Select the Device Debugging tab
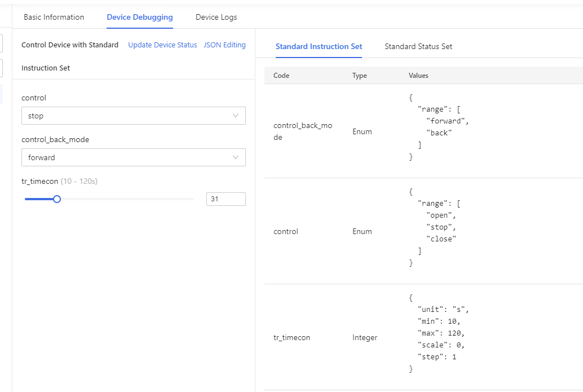The height and width of the screenshot is (392, 583). pyautogui.click(x=139, y=17)
